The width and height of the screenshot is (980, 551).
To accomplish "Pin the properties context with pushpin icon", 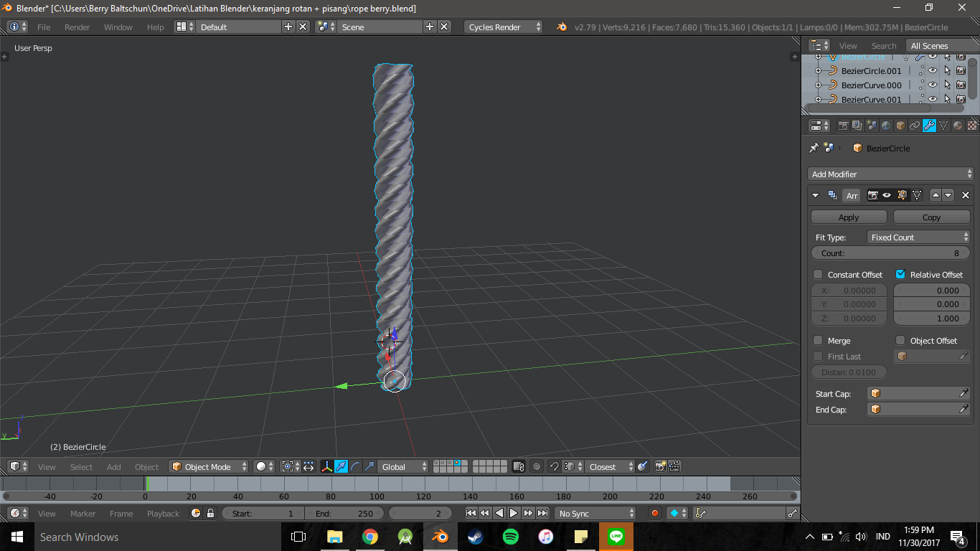I will [x=814, y=148].
